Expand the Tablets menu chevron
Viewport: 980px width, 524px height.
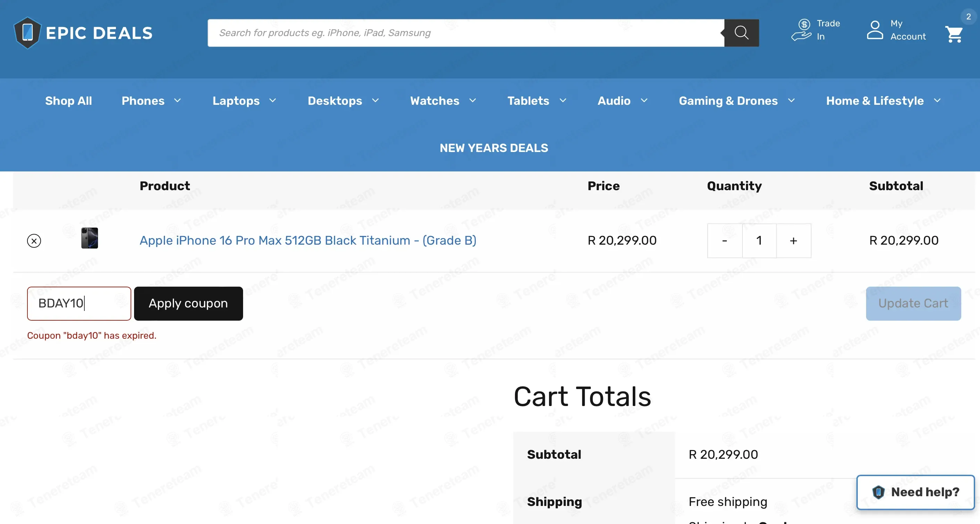[563, 101]
